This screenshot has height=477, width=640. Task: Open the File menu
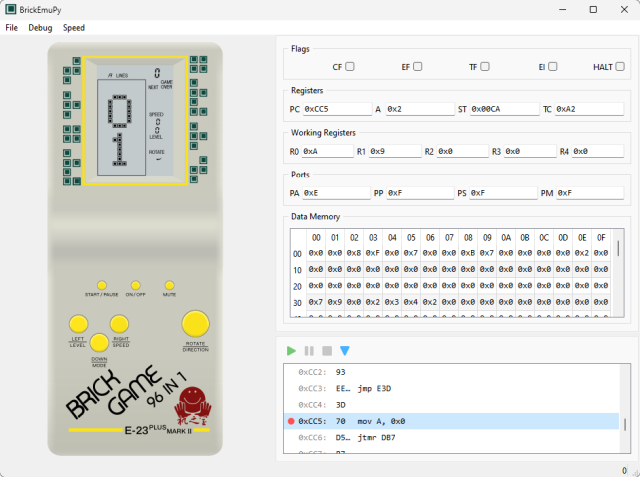pyautogui.click(x=11, y=28)
